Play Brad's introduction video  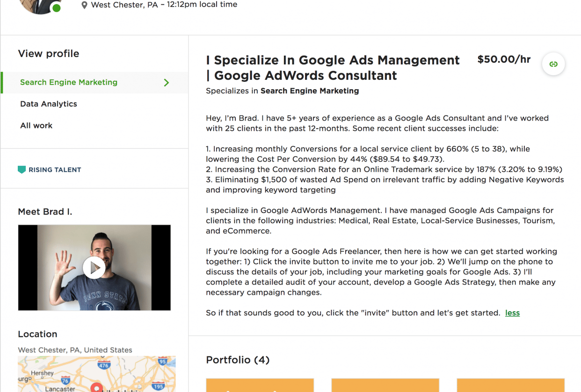(x=94, y=268)
